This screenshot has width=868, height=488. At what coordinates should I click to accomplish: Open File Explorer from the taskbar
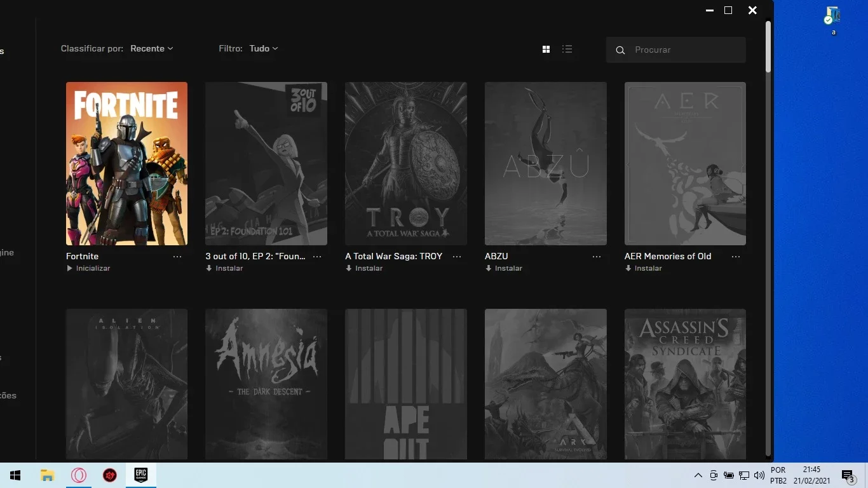(x=47, y=475)
